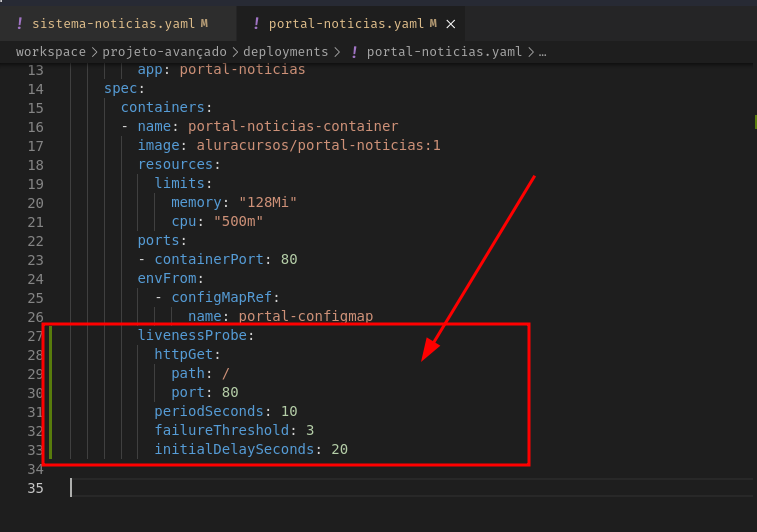
Task: Click line number 27 in the gutter
Action: pos(35,336)
